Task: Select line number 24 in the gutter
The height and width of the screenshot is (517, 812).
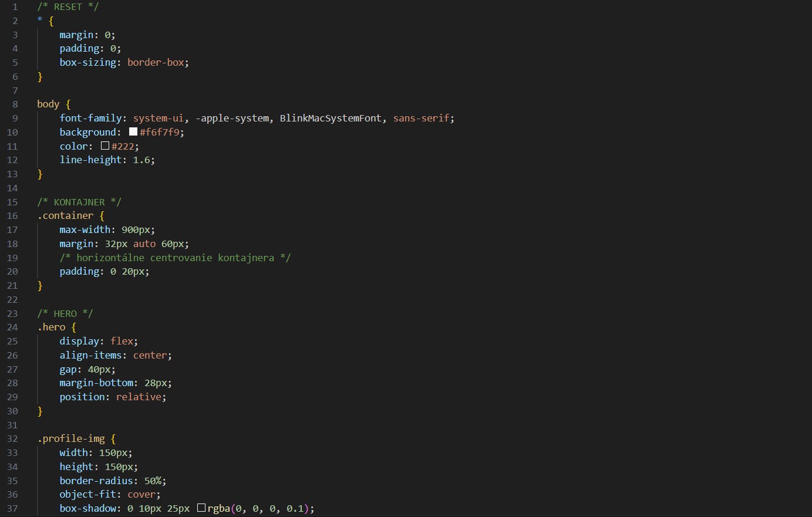Action: [12, 327]
